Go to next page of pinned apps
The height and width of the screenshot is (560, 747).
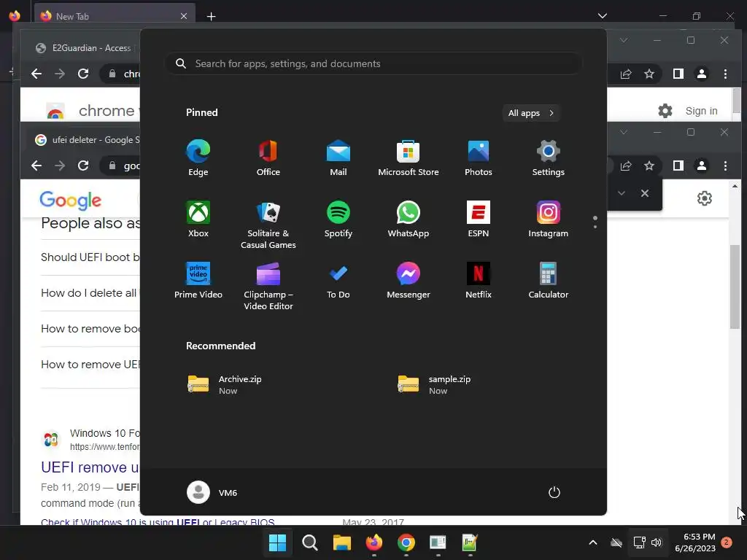(x=595, y=226)
